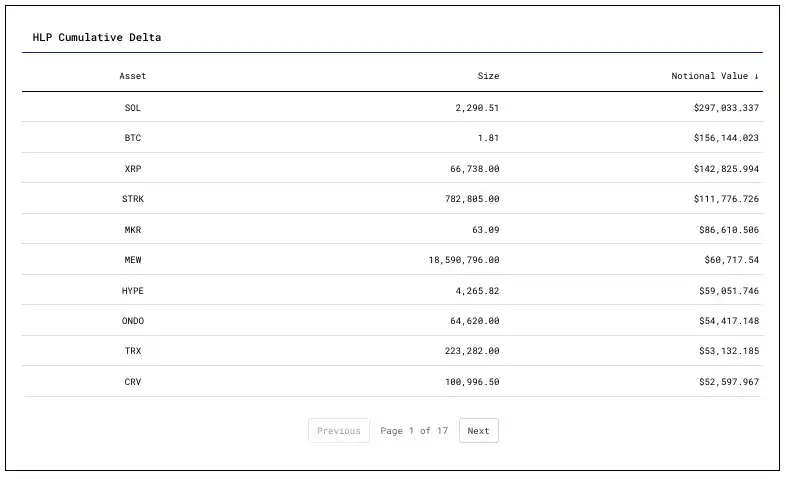Click the Size column header

[488, 76]
